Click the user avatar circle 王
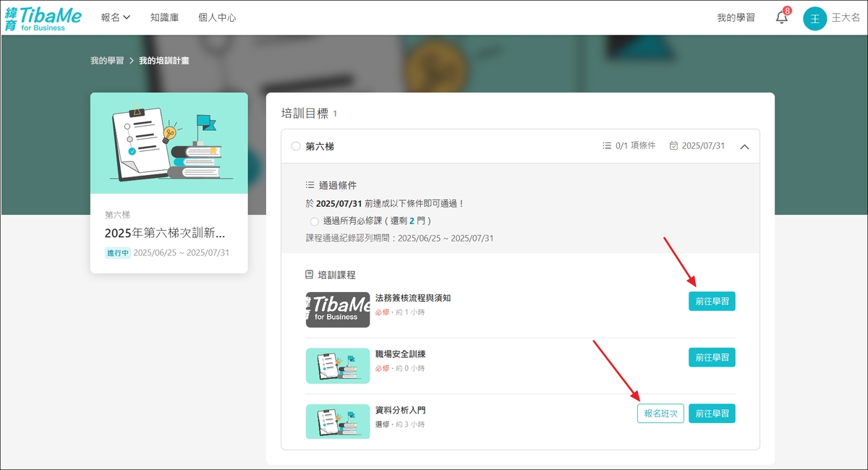868x470 pixels. [814, 18]
